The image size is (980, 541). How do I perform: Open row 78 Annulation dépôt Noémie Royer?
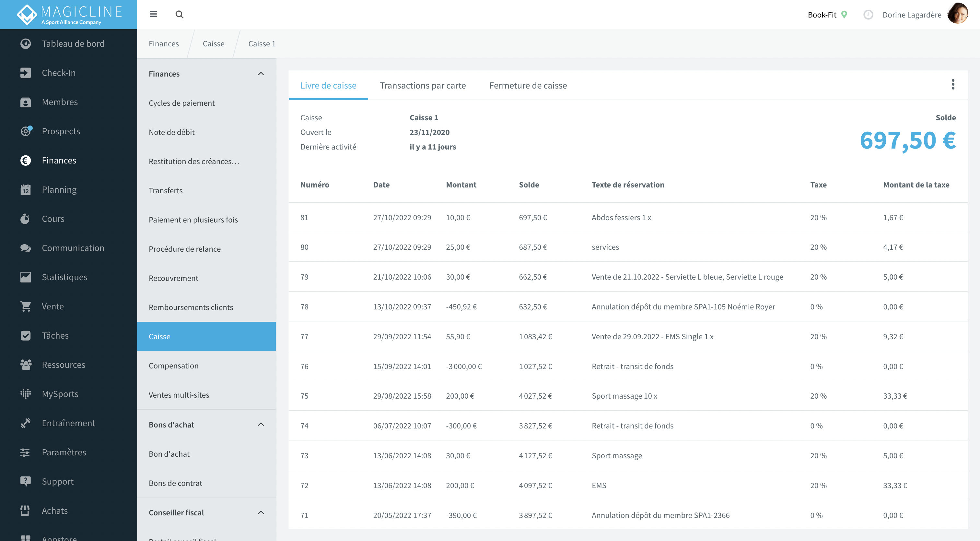(628, 307)
